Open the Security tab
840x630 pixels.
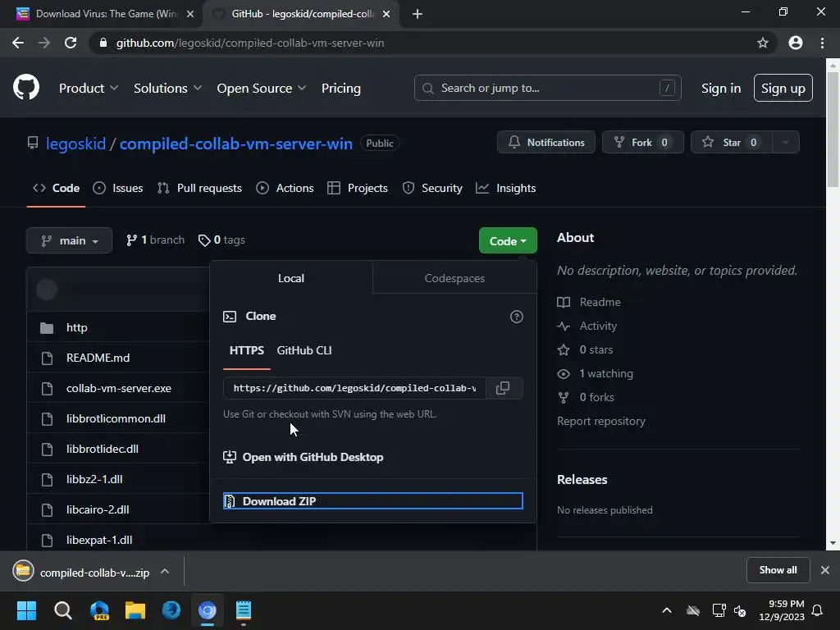point(432,188)
